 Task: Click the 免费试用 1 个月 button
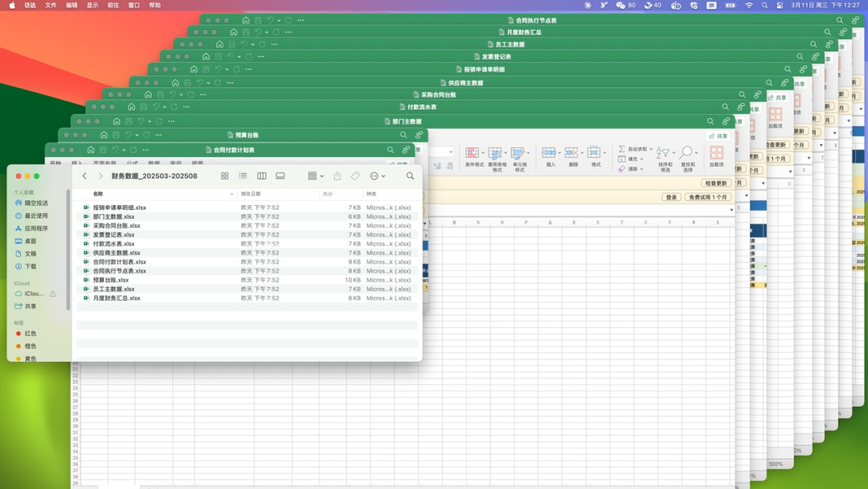point(707,197)
